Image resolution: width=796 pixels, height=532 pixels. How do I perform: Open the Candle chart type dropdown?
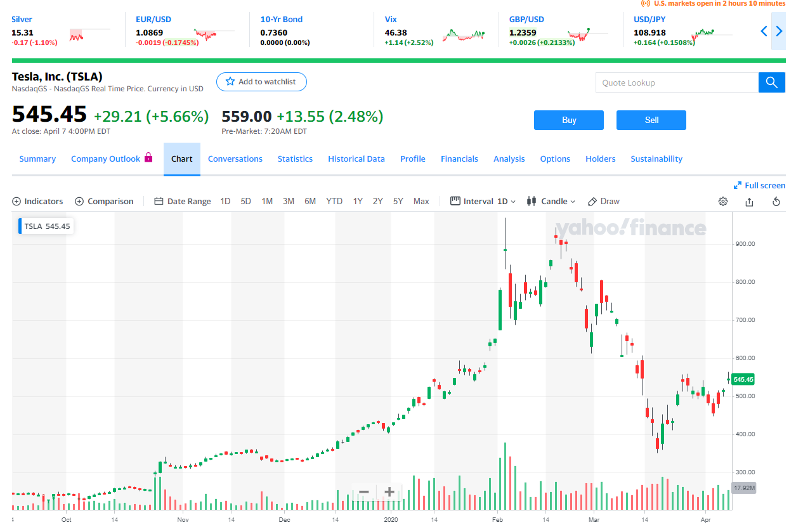click(x=551, y=202)
